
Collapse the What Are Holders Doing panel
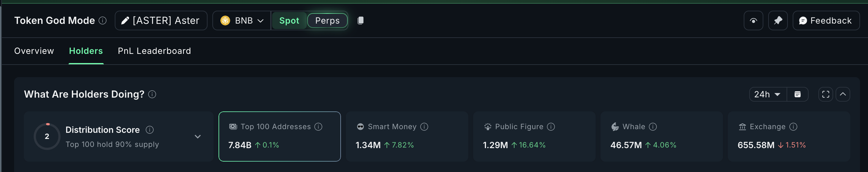click(842, 95)
